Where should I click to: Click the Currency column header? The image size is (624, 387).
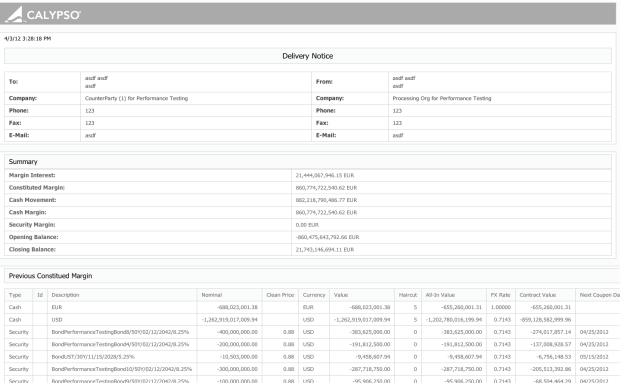(314, 295)
